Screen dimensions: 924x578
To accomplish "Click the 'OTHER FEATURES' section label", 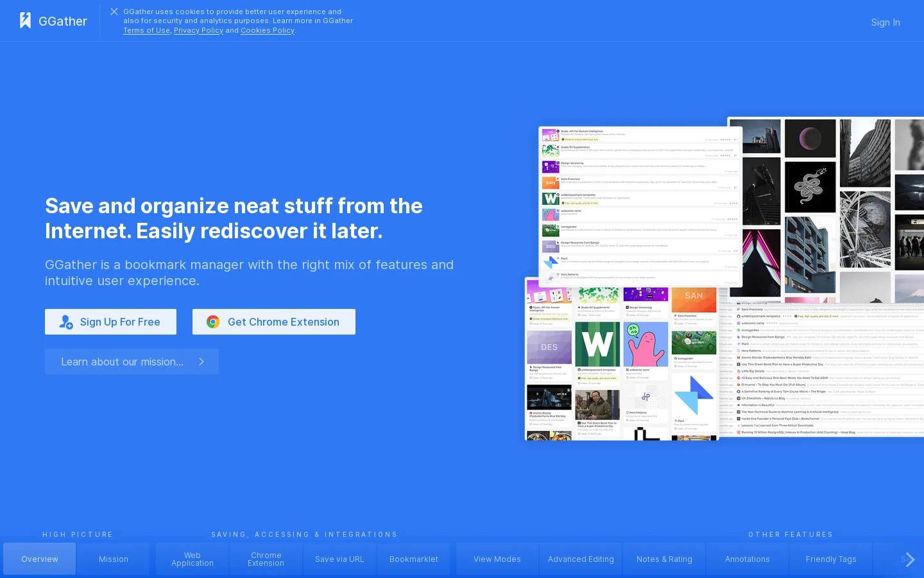I will point(791,534).
